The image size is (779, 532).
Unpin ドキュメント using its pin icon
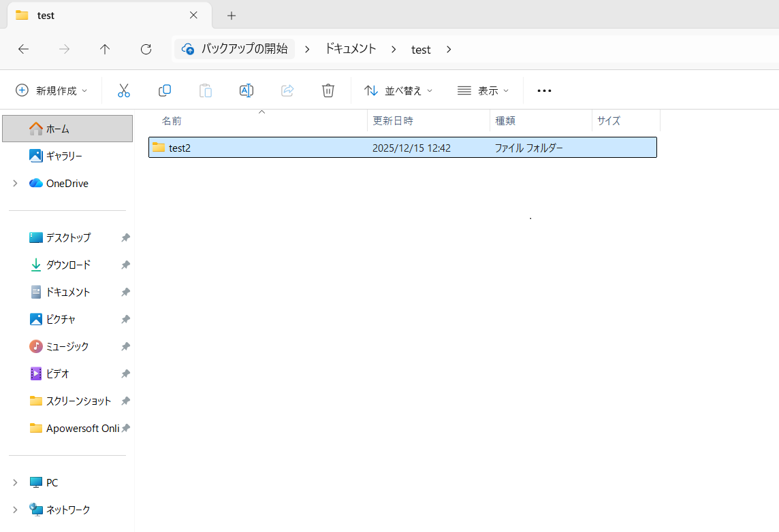[125, 293]
